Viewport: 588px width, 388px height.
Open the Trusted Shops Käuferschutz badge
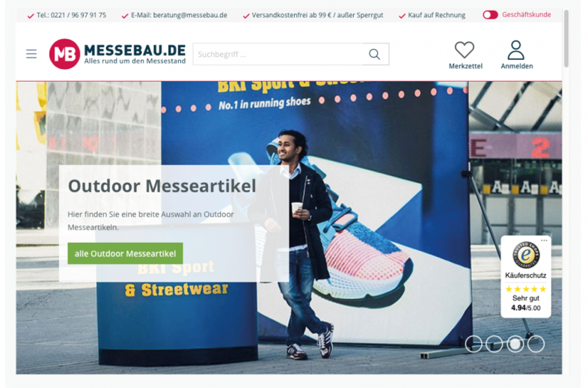[x=526, y=276]
